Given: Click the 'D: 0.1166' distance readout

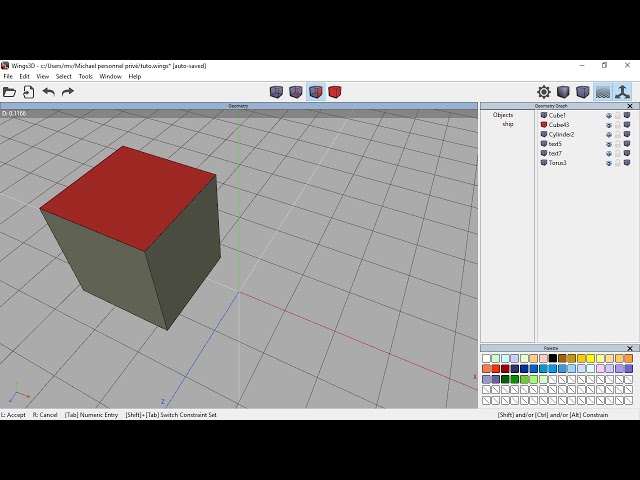Looking at the screenshot, I should pos(14,113).
